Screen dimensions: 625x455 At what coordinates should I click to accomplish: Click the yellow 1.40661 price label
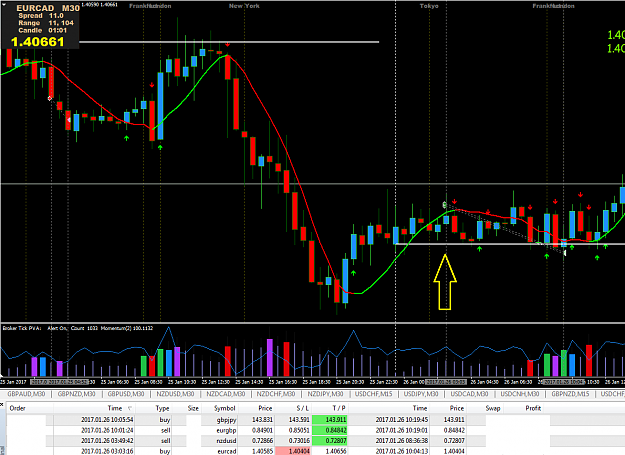click(37, 42)
